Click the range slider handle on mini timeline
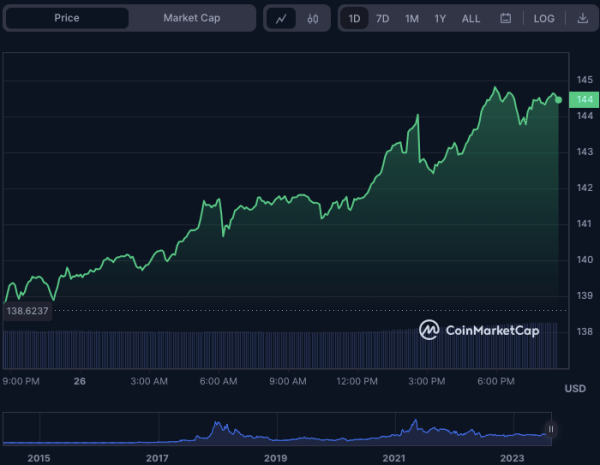 550,429
